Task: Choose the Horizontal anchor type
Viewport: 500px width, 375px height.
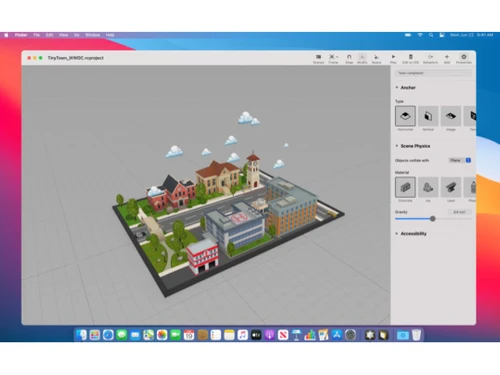Action: (x=405, y=116)
